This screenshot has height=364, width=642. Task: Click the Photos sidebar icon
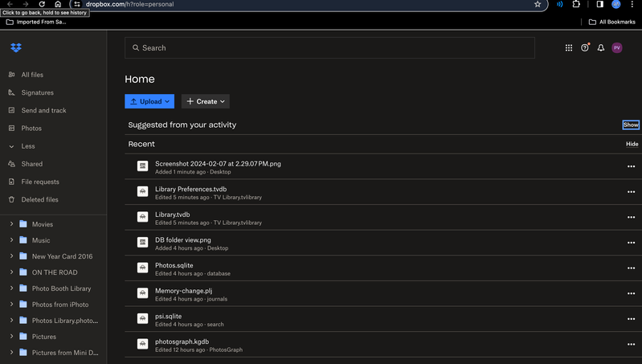pos(11,128)
